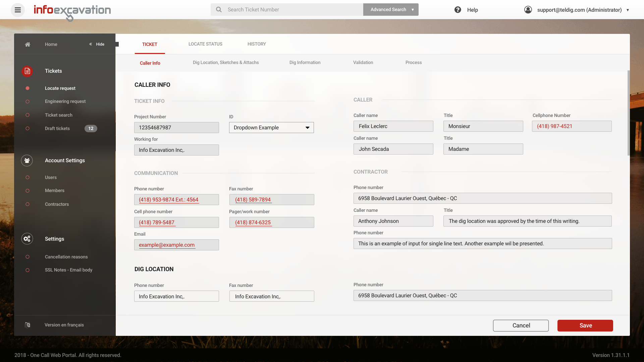
Task: Click the language translate icon
Action: (x=28, y=325)
